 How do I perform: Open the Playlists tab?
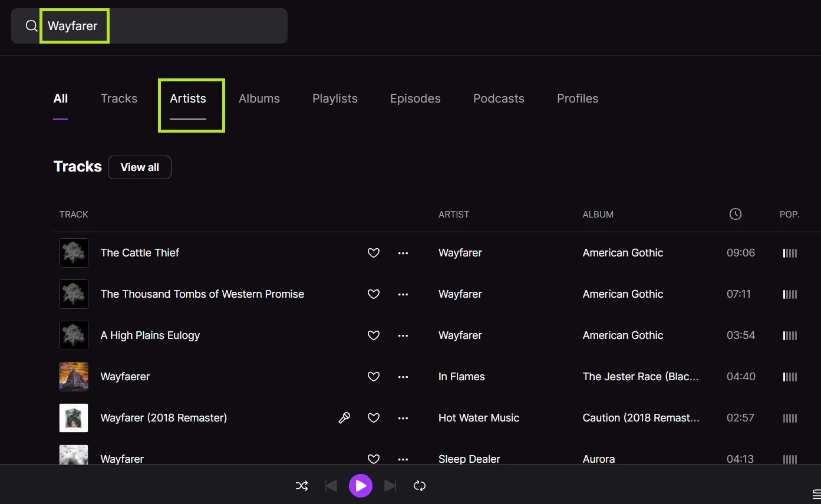click(335, 98)
